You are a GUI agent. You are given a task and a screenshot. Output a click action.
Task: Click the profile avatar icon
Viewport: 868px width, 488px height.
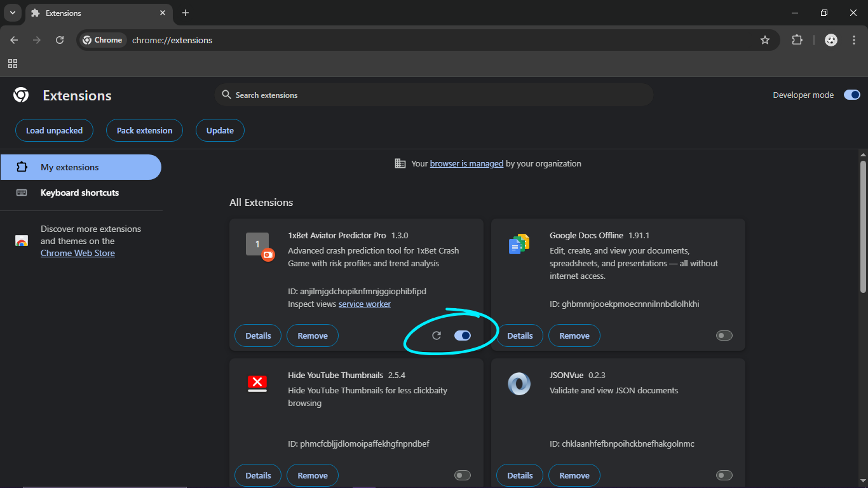(831, 40)
